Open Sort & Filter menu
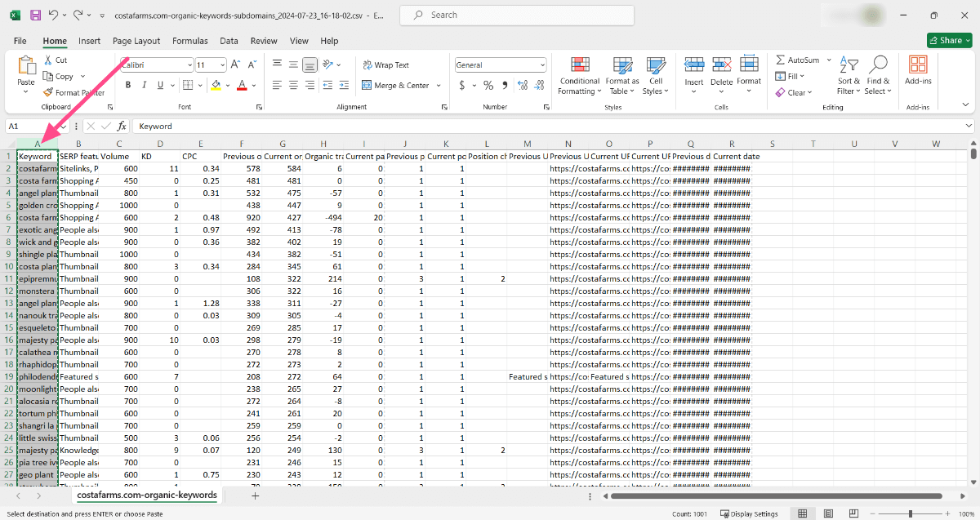Viewport: 980px width, 520px height. click(x=849, y=75)
